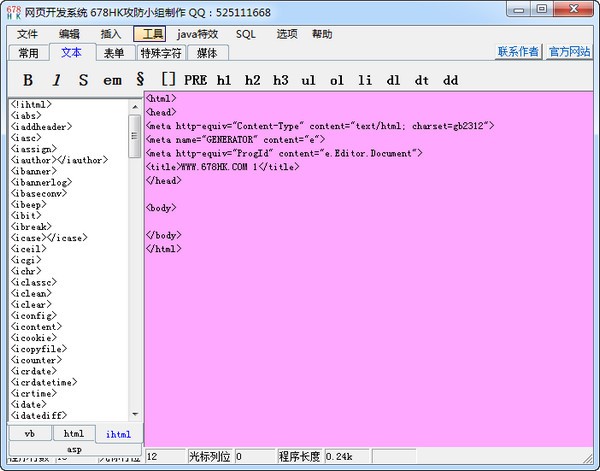The height and width of the screenshot is (471, 600).
Task: Select <icrdatetime> list entry
Action: coord(44,382)
